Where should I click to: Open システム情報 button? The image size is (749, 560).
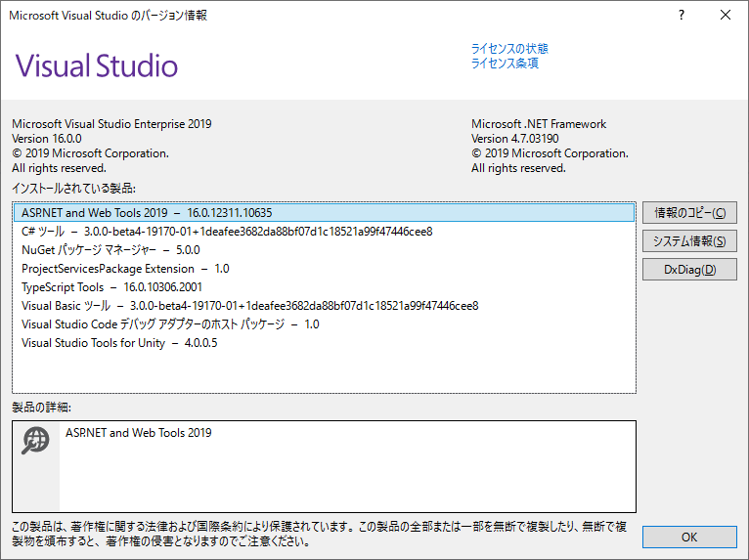pos(689,241)
